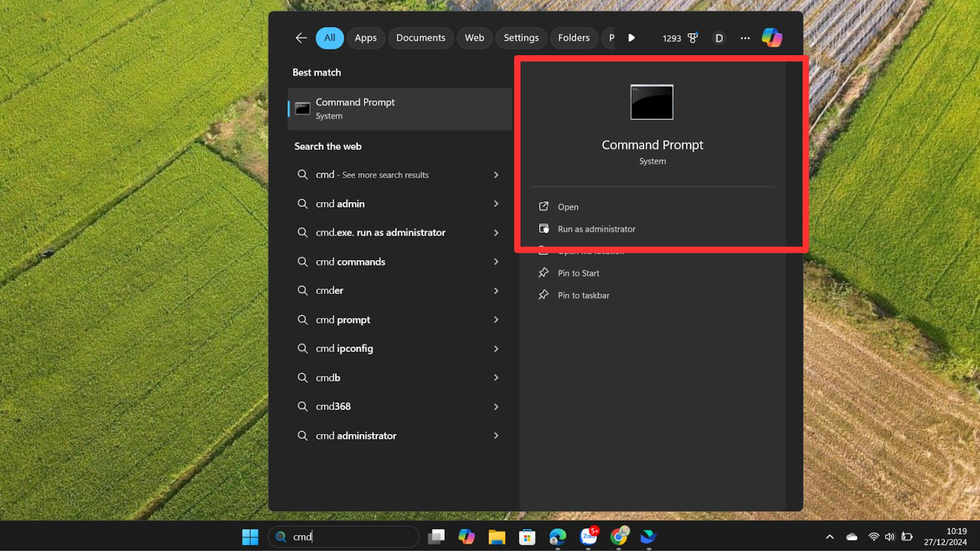Image resolution: width=980 pixels, height=551 pixels.
Task: Expand chevron beside 'cmdb'
Action: 496,378
